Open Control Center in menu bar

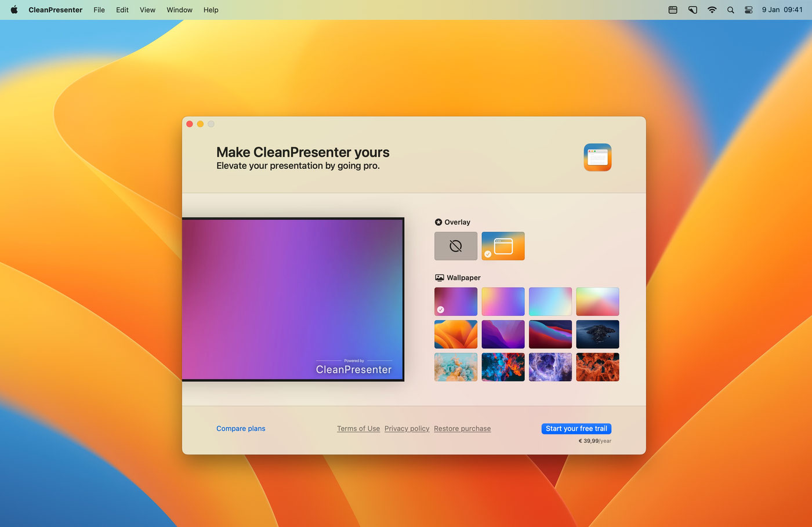(x=749, y=10)
